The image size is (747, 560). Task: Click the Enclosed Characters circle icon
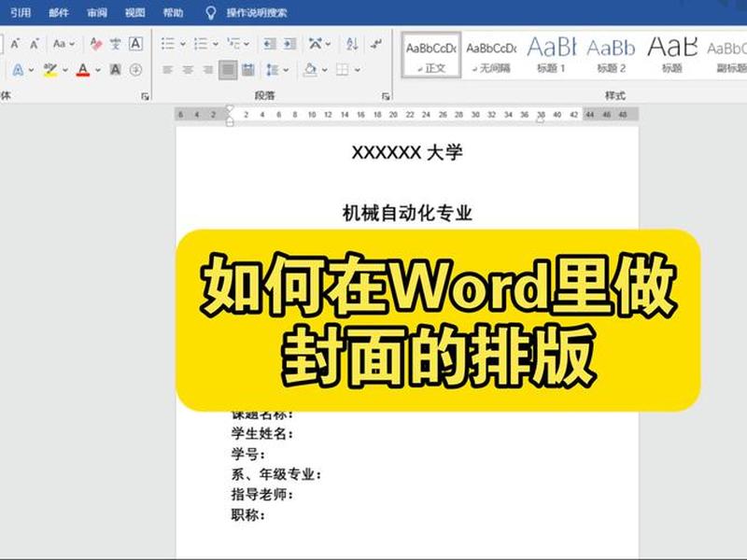(135, 70)
